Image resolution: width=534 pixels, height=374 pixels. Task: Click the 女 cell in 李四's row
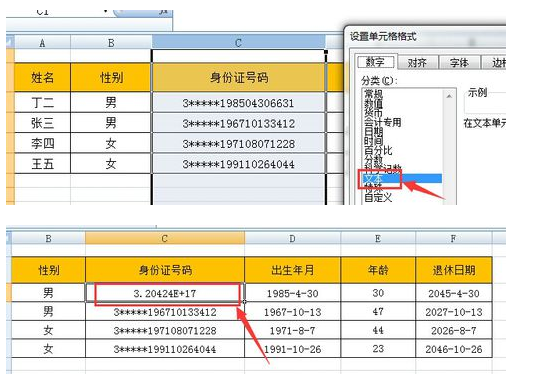click(111, 143)
